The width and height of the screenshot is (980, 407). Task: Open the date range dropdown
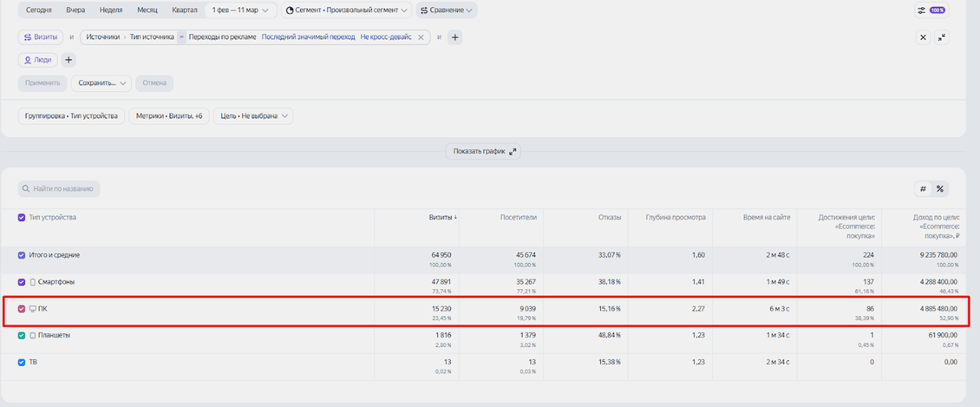(x=241, y=10)
